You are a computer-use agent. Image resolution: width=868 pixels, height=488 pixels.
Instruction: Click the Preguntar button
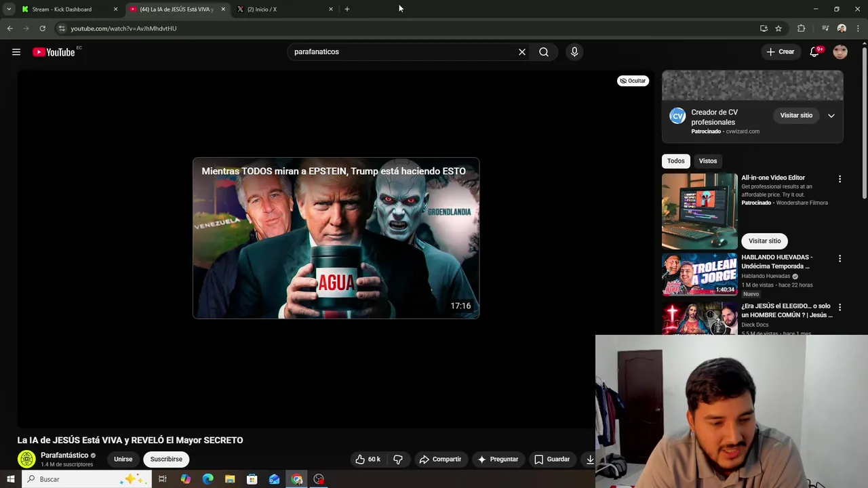[x=497, y=459]
